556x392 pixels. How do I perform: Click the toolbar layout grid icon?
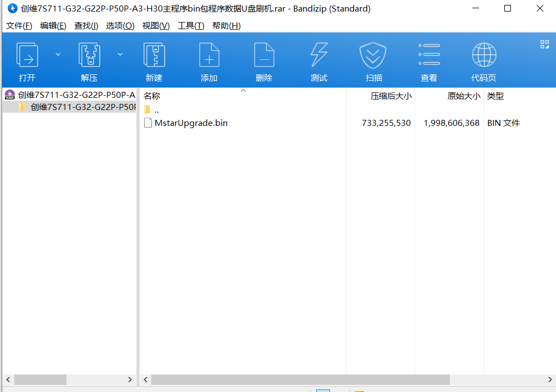tap(544, 45)
